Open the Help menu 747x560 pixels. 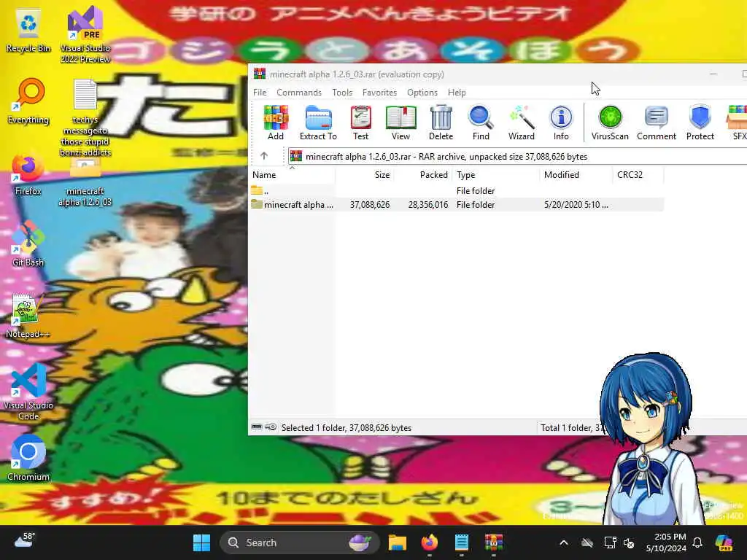[457, 93]
